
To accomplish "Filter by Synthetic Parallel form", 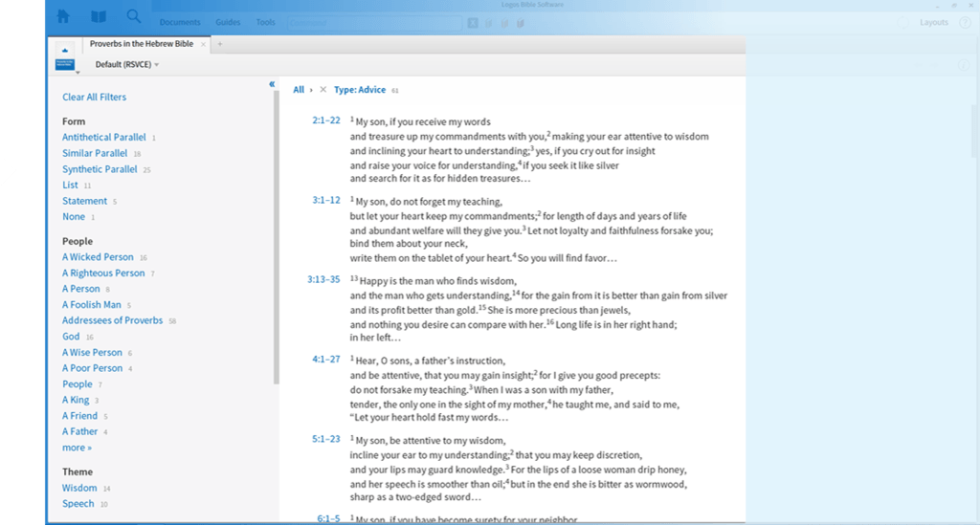I will [100, 168].
